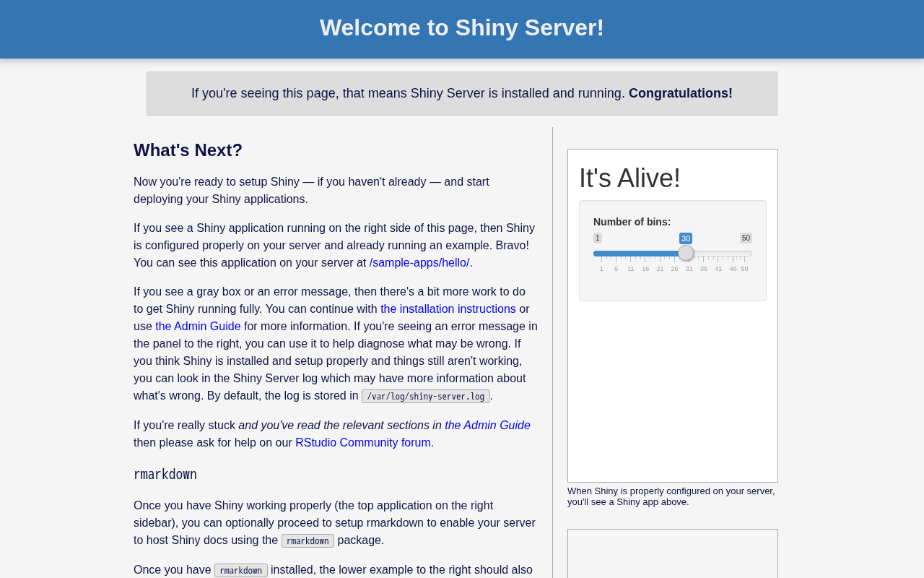Click the Number of bins label
The width and height of the screenshot is (924, 578).
(x=632, y=222)
